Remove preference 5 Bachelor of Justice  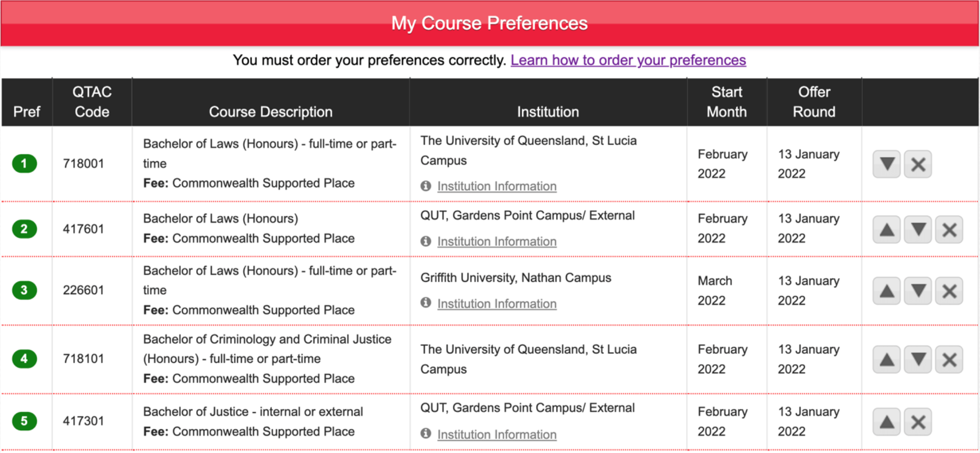[x=918, y=422]
